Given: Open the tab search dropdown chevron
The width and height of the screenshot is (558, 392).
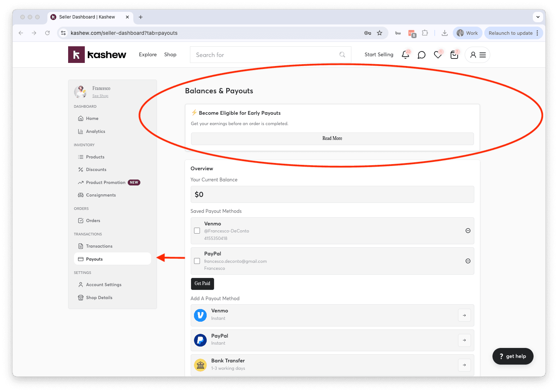Looking at the screenshot, I should 538,17.
